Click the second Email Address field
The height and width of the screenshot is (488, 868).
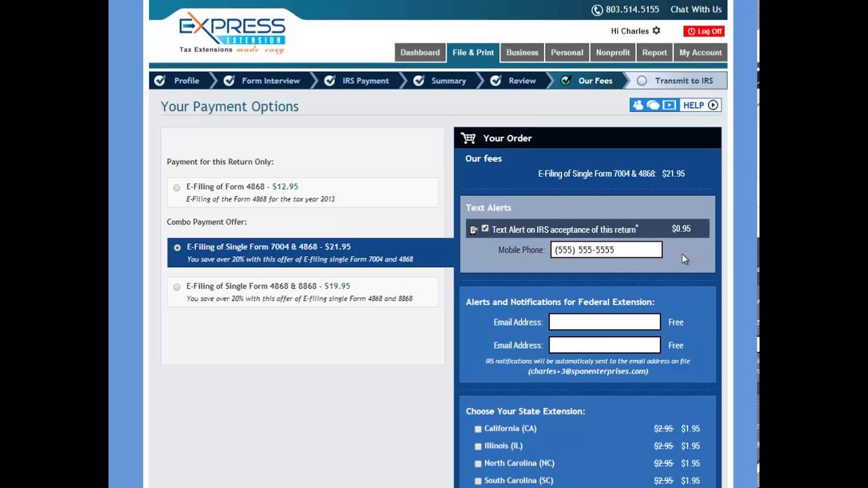click(604, 345)
